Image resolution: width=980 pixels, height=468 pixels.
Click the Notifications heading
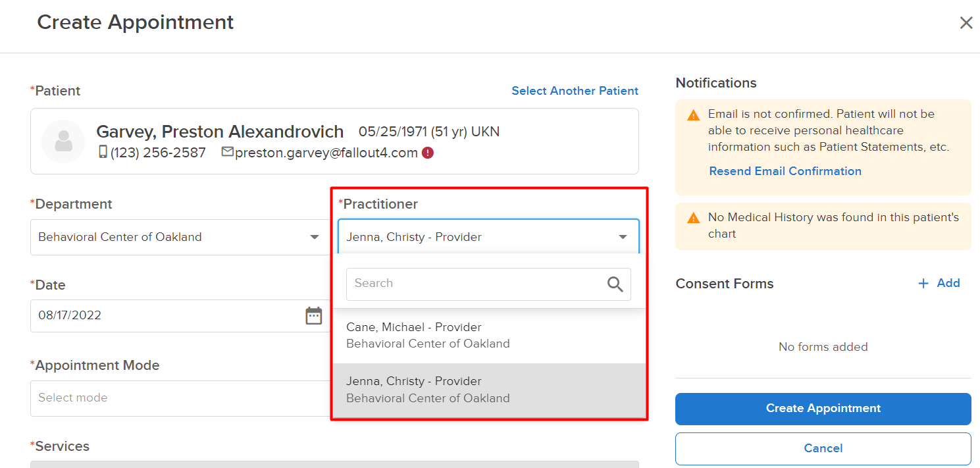[716, 83]
